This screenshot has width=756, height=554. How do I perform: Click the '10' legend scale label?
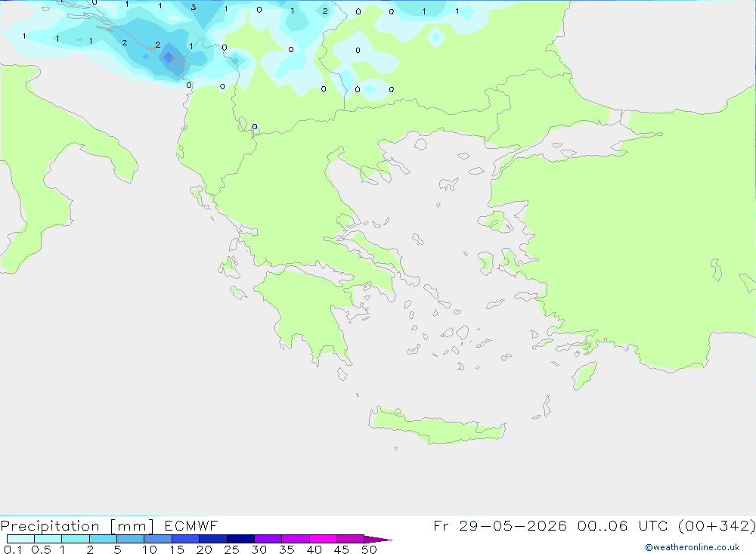[150, 549]
